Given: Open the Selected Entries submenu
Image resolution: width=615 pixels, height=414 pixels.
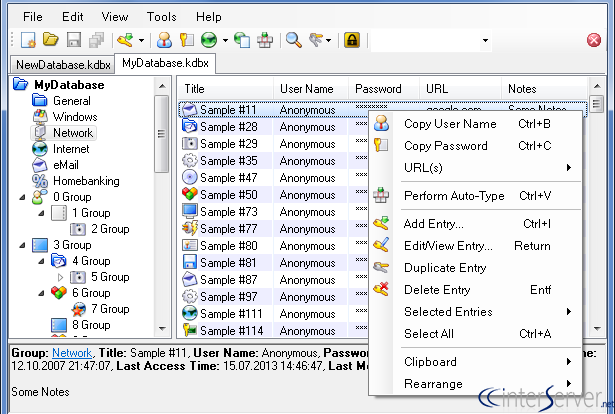Looking at the screenshot, I should coord(475,312).
